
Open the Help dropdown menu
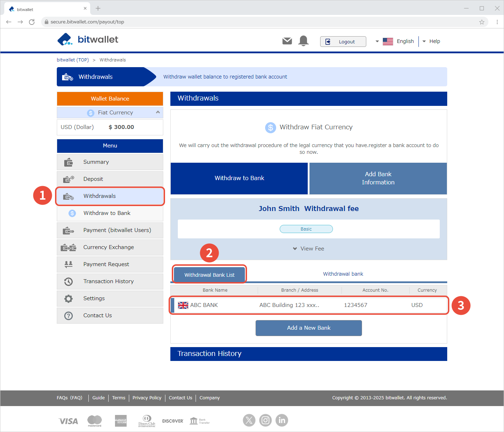pos(431,41)
